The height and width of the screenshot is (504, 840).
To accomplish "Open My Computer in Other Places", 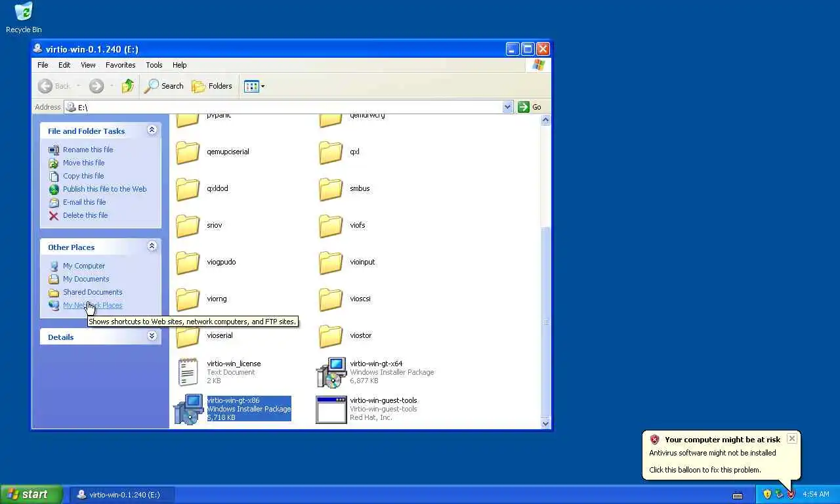I will coord(84,266).
